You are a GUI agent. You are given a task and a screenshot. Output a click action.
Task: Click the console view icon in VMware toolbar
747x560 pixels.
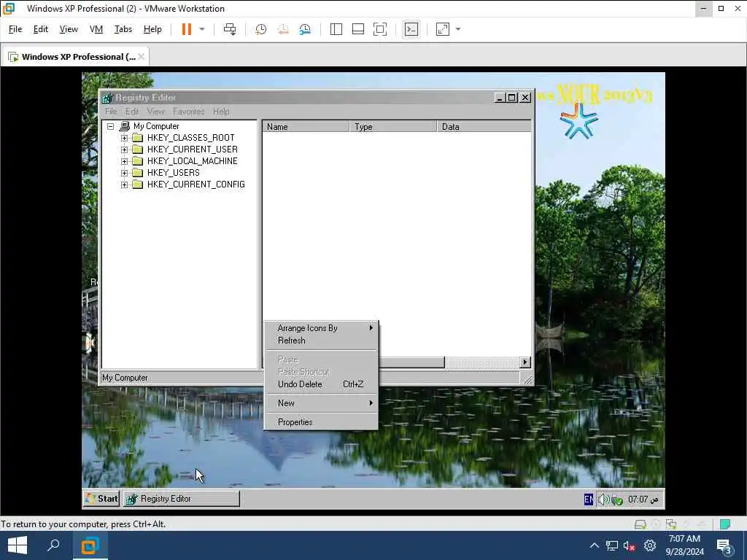pyautogui.click(x=411, y=29)
